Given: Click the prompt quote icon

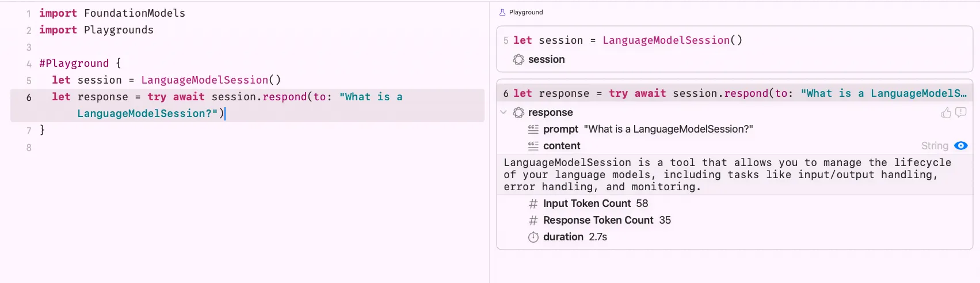Looking at the screenshot, I should [533, 129].
